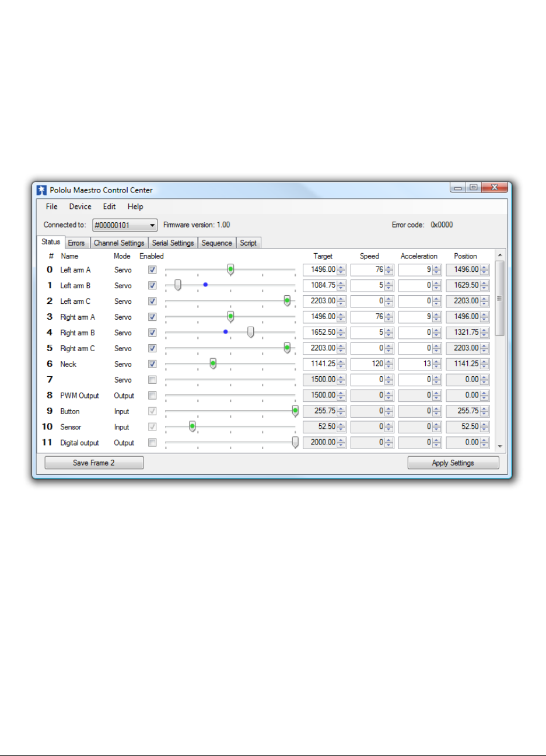The height and width of the screenshot is (756, 546).
Task: Switch to the Errors tab
Action: (x=76, y=243)
